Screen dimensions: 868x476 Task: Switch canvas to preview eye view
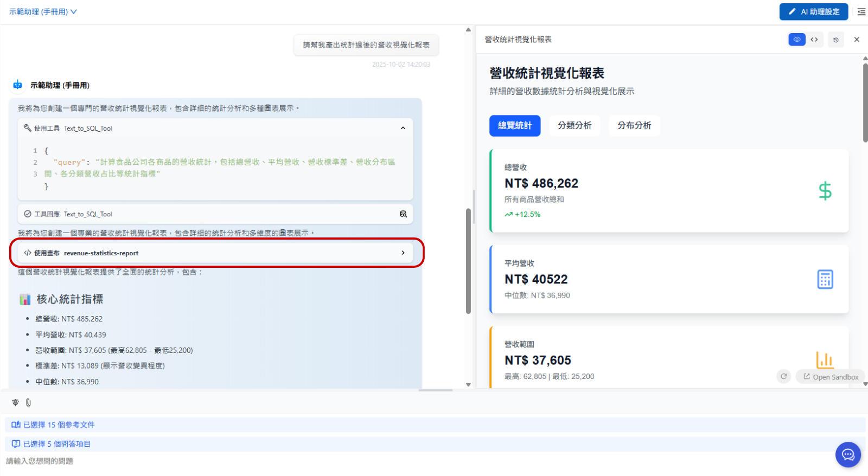(x=796, y=40)
